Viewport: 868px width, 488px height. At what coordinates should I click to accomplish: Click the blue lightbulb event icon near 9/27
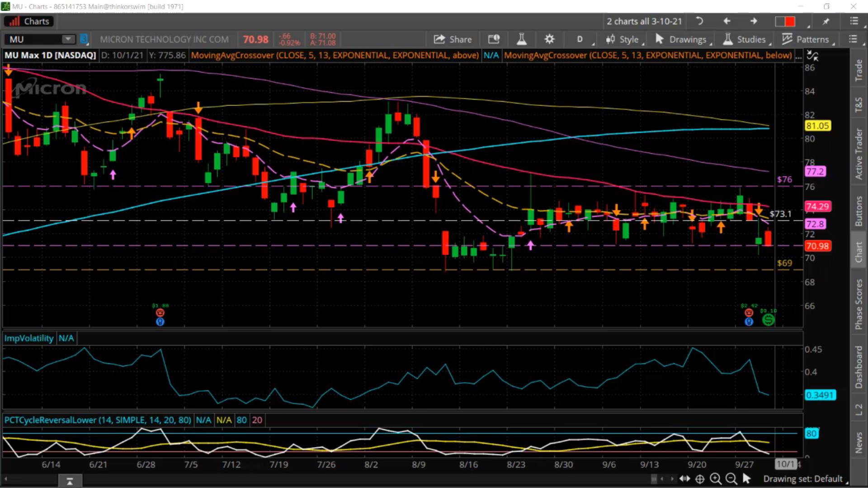(749, 322)
